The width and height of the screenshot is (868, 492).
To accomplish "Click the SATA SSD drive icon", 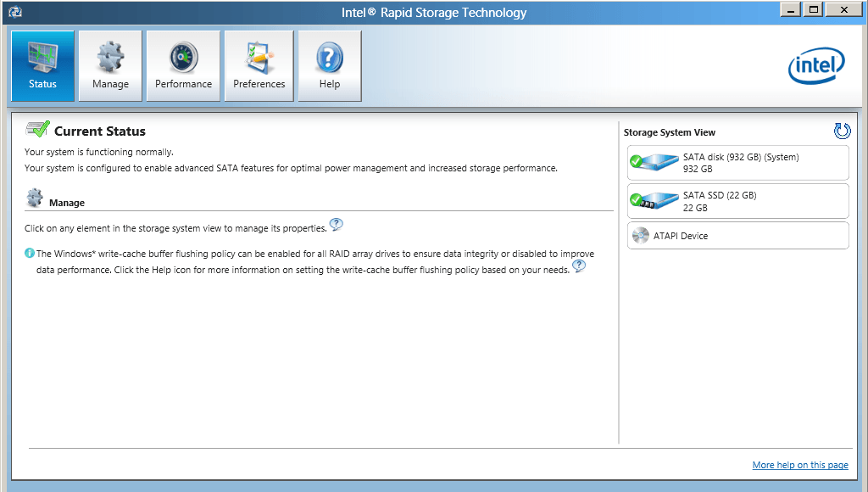I will (654, 200).
